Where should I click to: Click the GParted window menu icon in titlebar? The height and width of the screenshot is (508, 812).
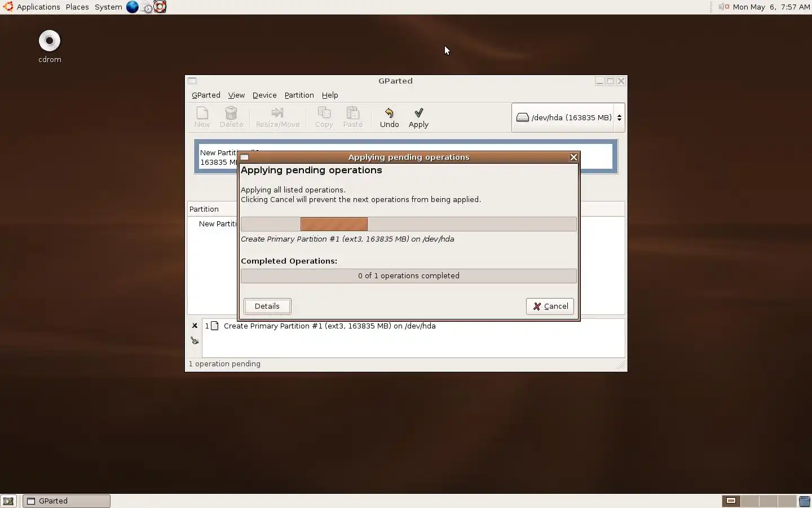pos(192,81)
